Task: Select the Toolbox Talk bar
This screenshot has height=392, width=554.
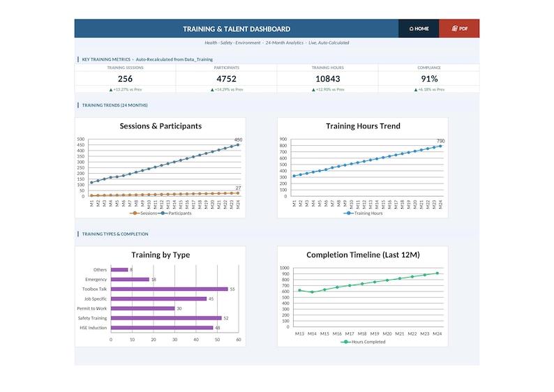Action: click(170, 289)
